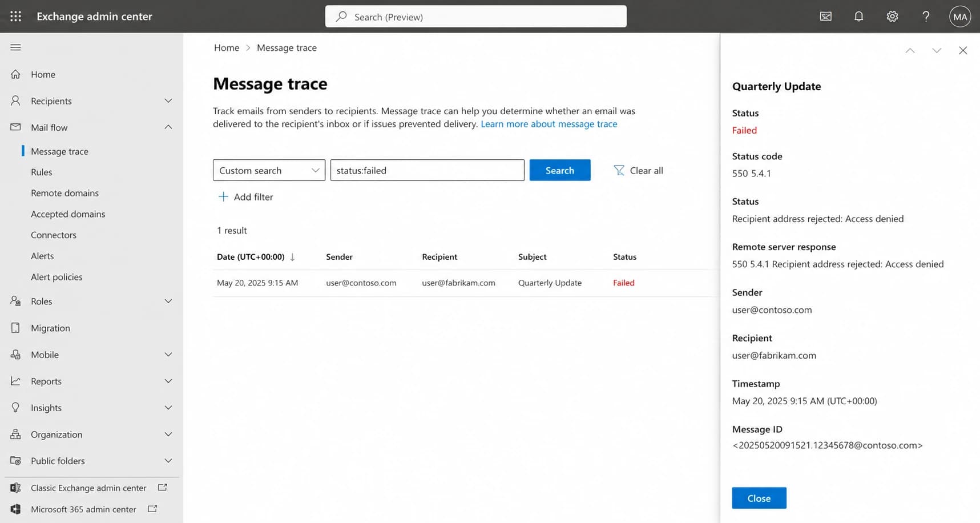
Task: Select Message trace in sidebar
Action: point(59,151)
